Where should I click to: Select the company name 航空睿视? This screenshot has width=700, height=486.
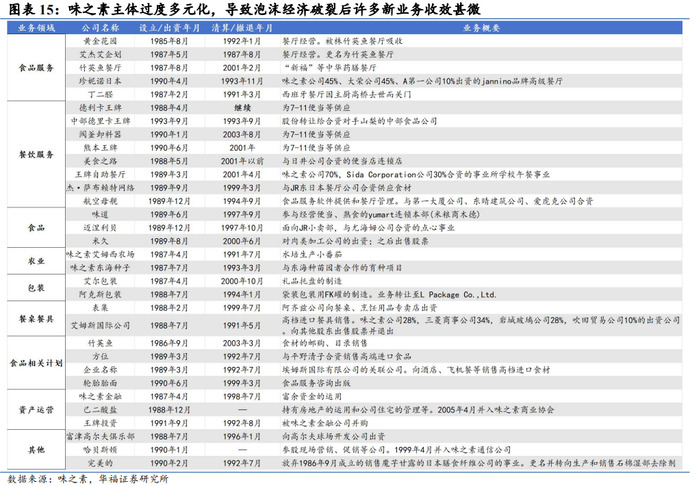100,201
